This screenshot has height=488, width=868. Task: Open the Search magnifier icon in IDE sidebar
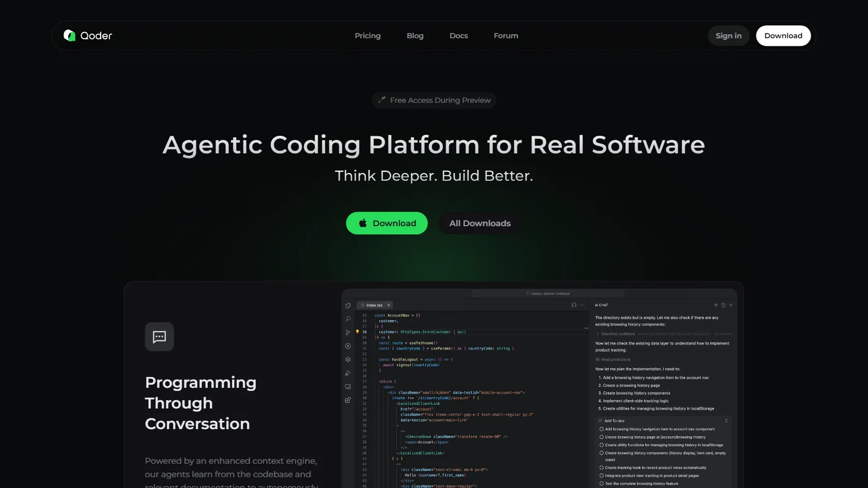coord(348,319)
